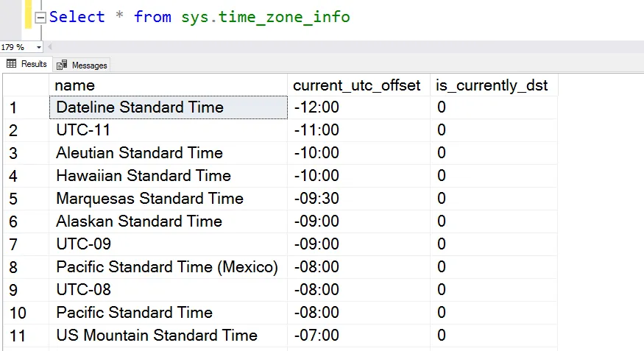Switch to the Results tab

click(26, 64)
